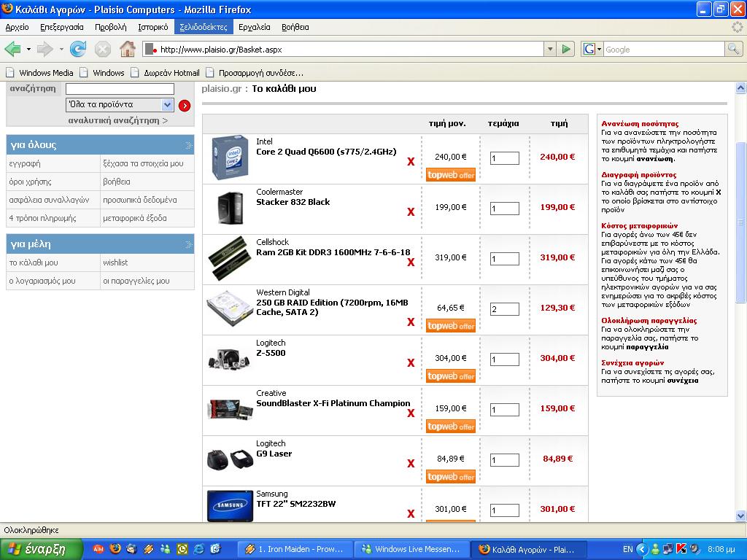
Task: Remove Samsung TFT 22" SM2232BW with red X
Action: 411,514
